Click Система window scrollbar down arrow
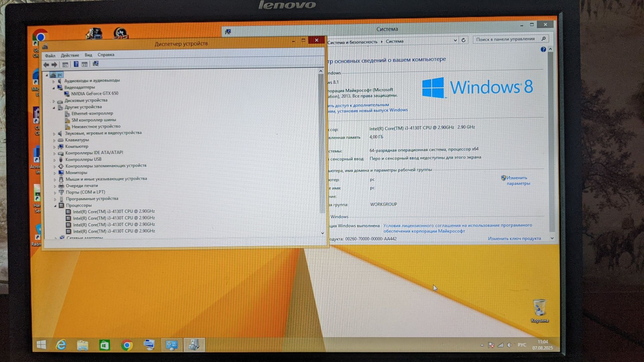This screenshot has height=362, width=644. pyautogui.click(x=552, y=238)
